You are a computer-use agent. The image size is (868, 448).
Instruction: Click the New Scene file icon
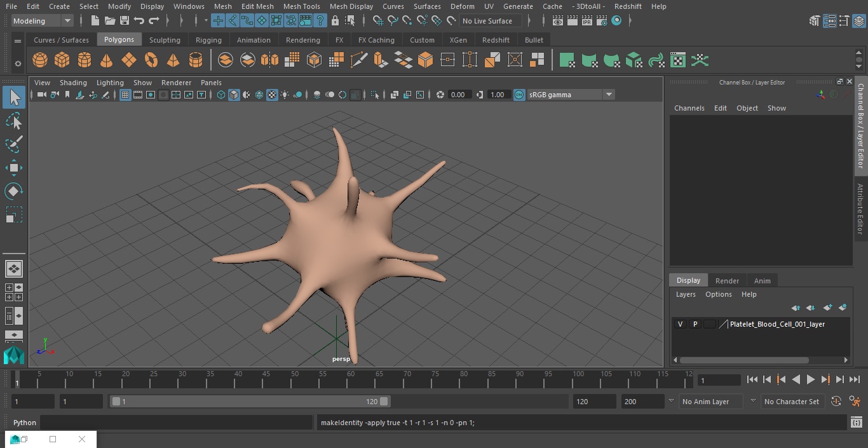pyautogui.click(x=95, y=21)
